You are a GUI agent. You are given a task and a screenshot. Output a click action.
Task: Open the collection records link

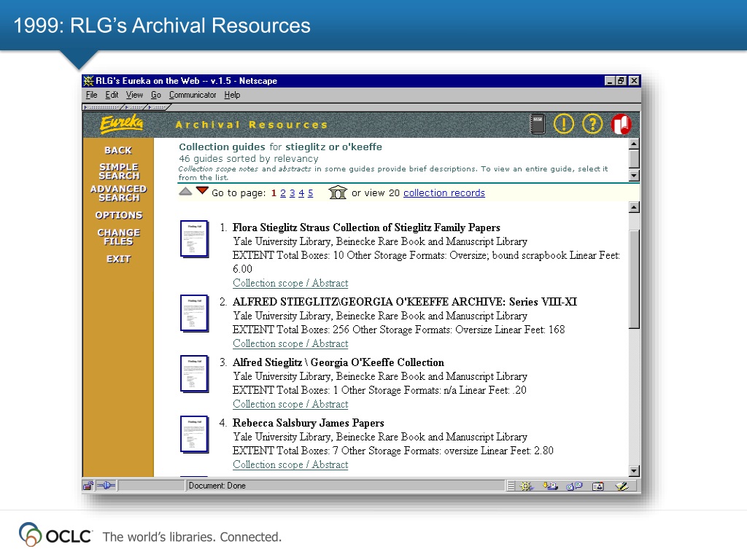(x=444, y=192)
